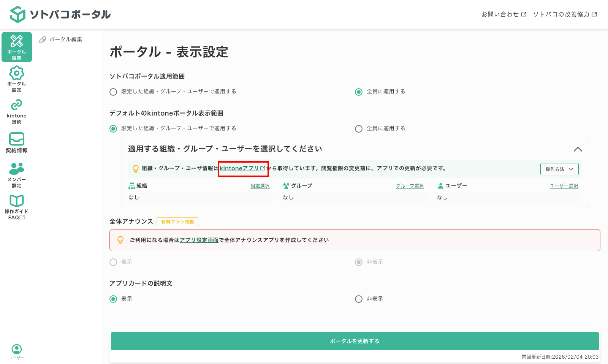Select the ポータル編集 icon in the sidebar
This screenshot has height=364, width=608.
pos(16,46)
